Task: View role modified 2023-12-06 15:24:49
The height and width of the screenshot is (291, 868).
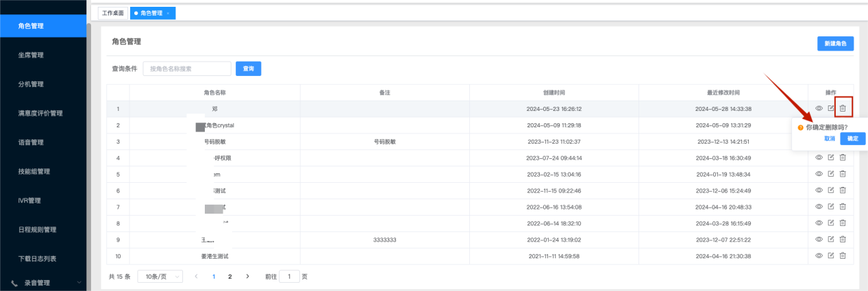Action: point(819,190)
